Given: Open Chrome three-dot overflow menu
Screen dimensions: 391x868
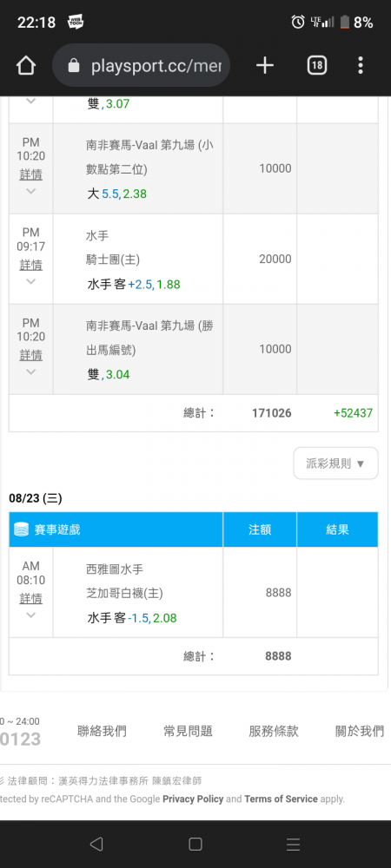Looking at the screenshot, I should click(x=361, y=66).
